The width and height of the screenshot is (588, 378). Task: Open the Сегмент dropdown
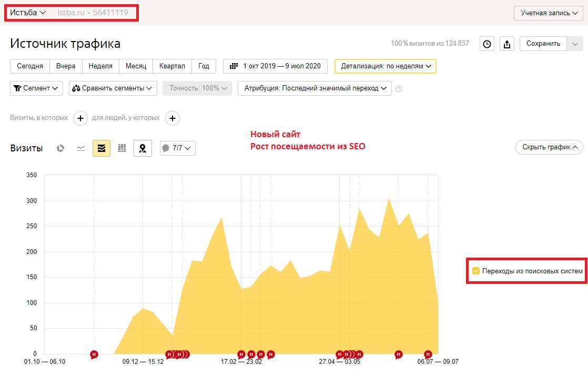(36, 88)
